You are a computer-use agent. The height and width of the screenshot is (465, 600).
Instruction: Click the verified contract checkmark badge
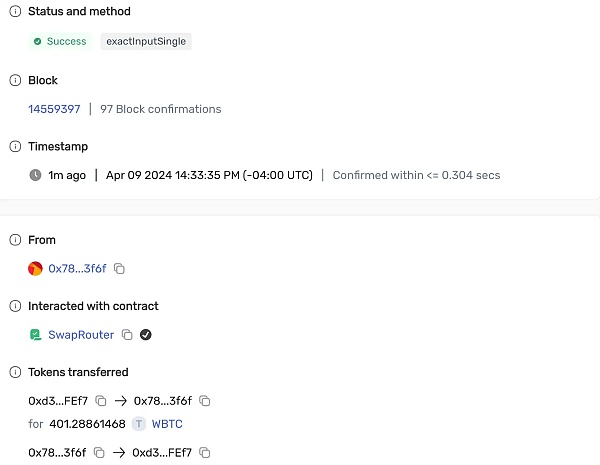click(x=146, y=335)
